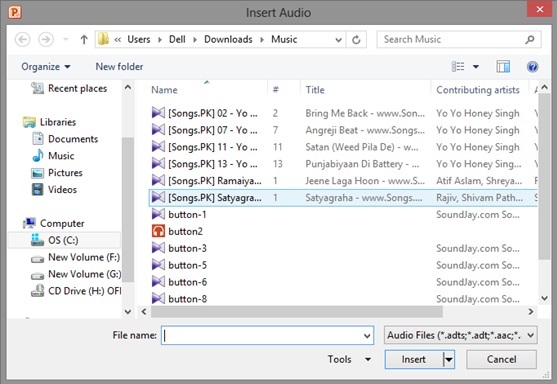This screenshot has width=557, height=384.
Task: Show the preview pane
Action: tap(503, 66)
